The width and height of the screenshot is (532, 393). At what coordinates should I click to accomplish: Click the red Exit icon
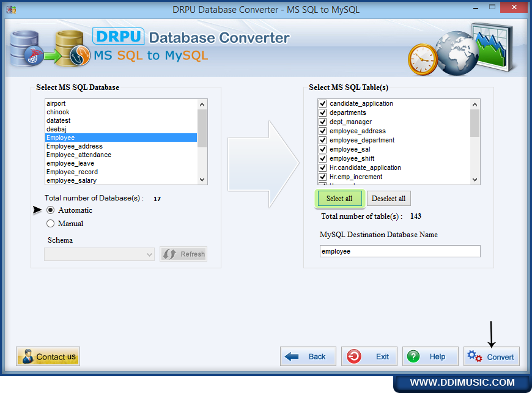tap(354, 356)
